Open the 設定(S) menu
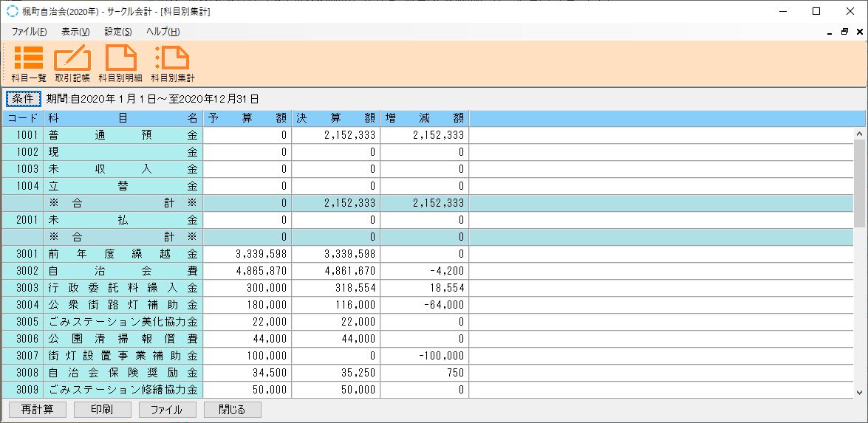Screen dimensions: 868x423 click(118, 32)
